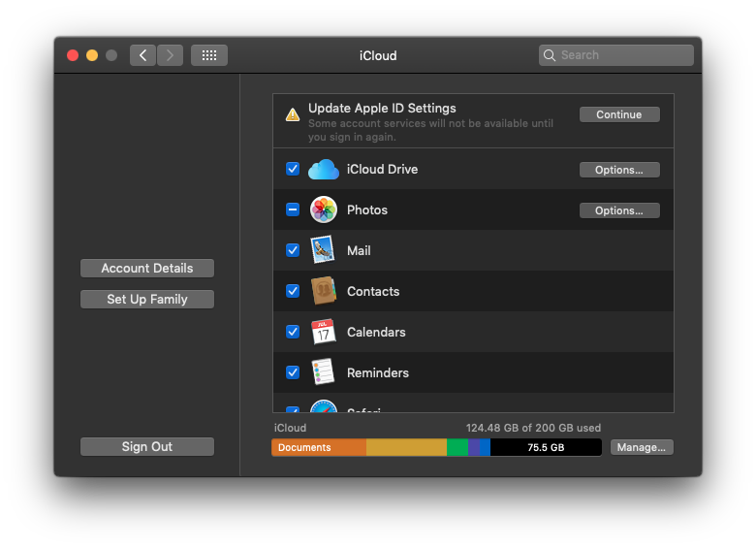Image resolution: width=756 pixels, height=548 pixels.
Task: Click the 'Calendars' label
Action: (x=376, y=332)
